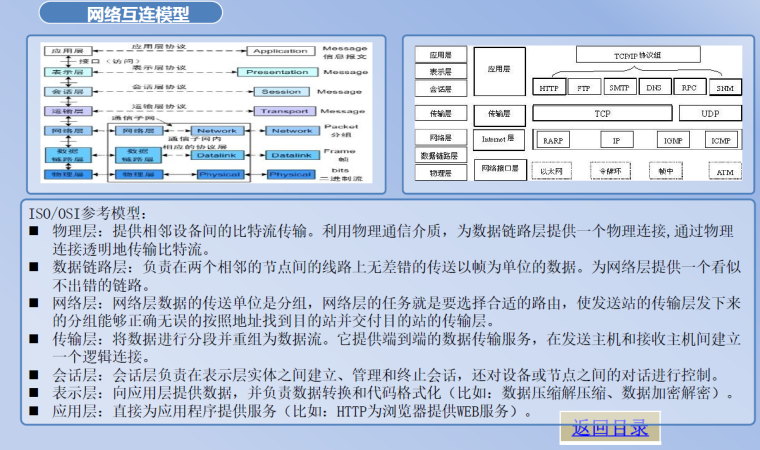The width and height of the screenshot is (760, 450).
Task: Click the RPC protocol box
Action: pos(689,88)
